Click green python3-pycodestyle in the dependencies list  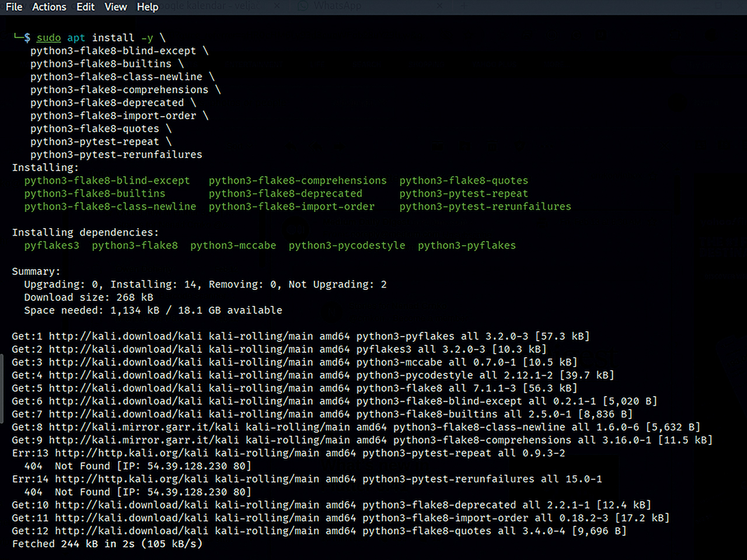coord(347,246)
